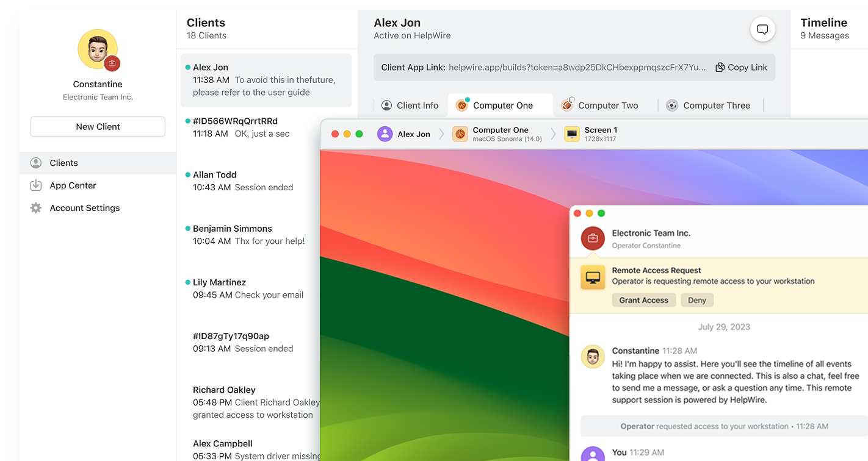Click the client app link URL field
This screenshot has height=461, width=868.
point(577,67)
